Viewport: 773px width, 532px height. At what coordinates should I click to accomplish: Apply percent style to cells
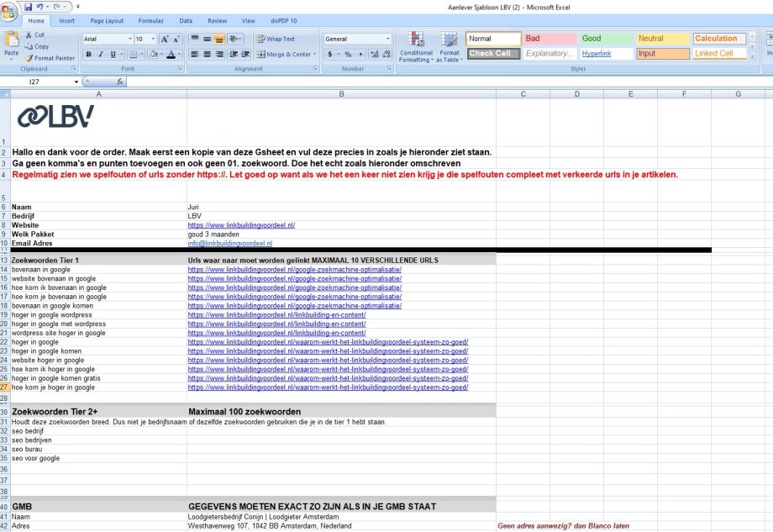point(348,55)
